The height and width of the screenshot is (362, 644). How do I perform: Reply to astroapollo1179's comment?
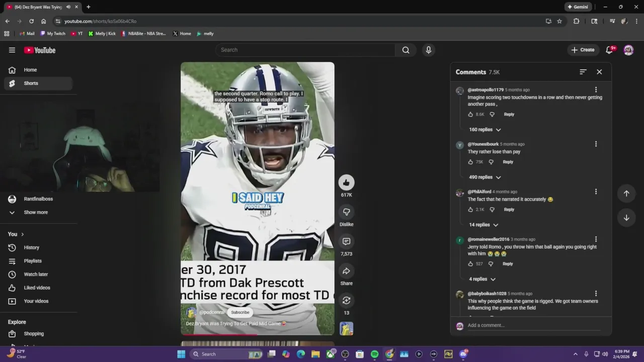click(509, 115)
